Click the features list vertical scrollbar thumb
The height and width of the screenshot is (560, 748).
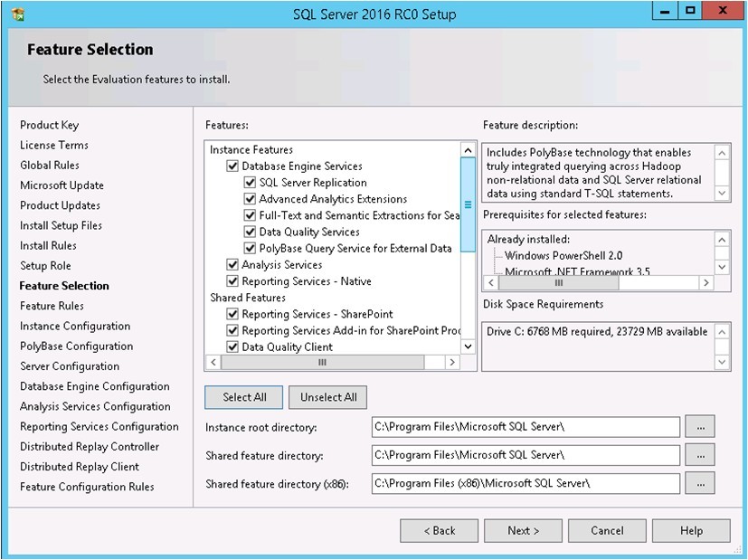click(468, 204)
